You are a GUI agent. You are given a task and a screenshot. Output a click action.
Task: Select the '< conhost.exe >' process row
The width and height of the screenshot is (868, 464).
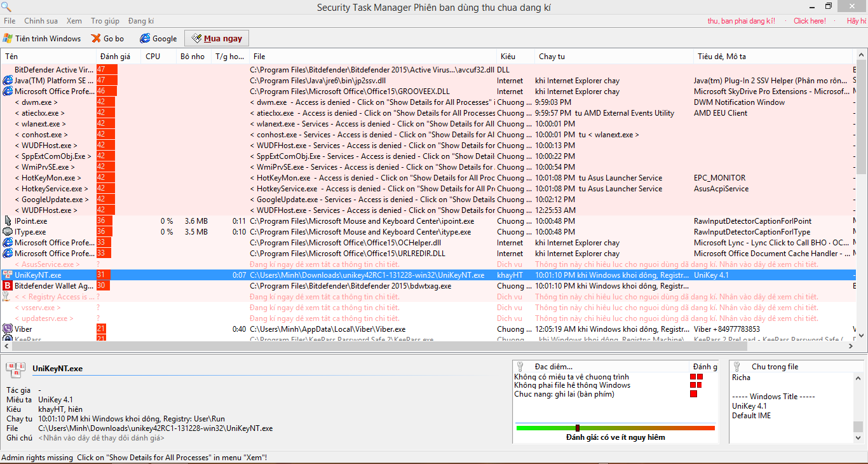coord(428,135)
